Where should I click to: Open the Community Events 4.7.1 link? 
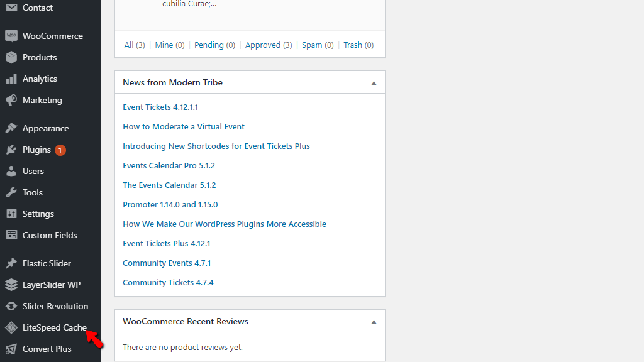167,263
